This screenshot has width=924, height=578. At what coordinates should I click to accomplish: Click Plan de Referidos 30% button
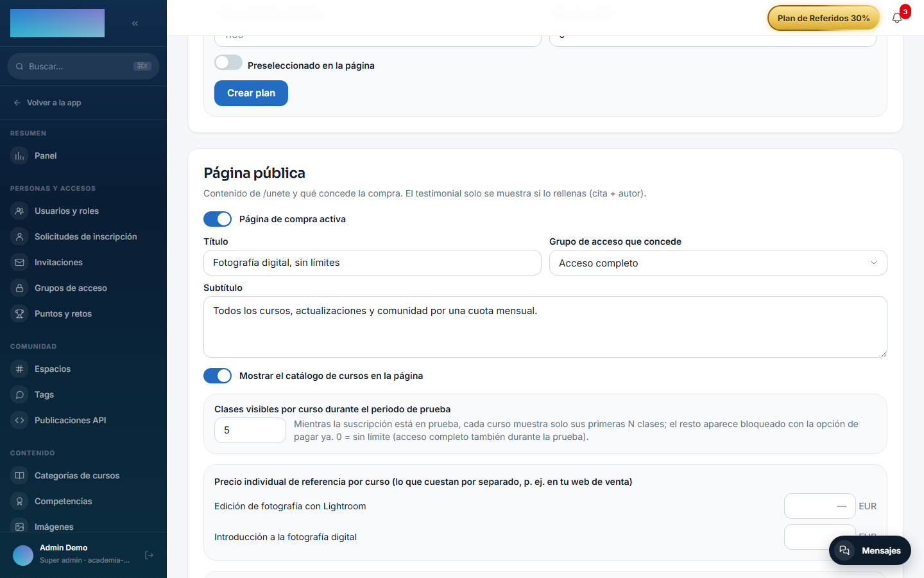[x=823, y=18]
